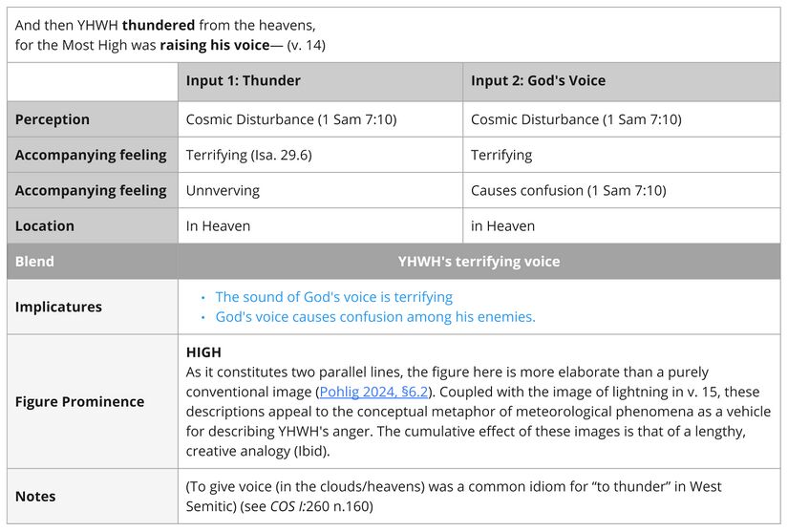Click the bullet about confusion among his enemies

pyautogui.click(x=374, y=317)
